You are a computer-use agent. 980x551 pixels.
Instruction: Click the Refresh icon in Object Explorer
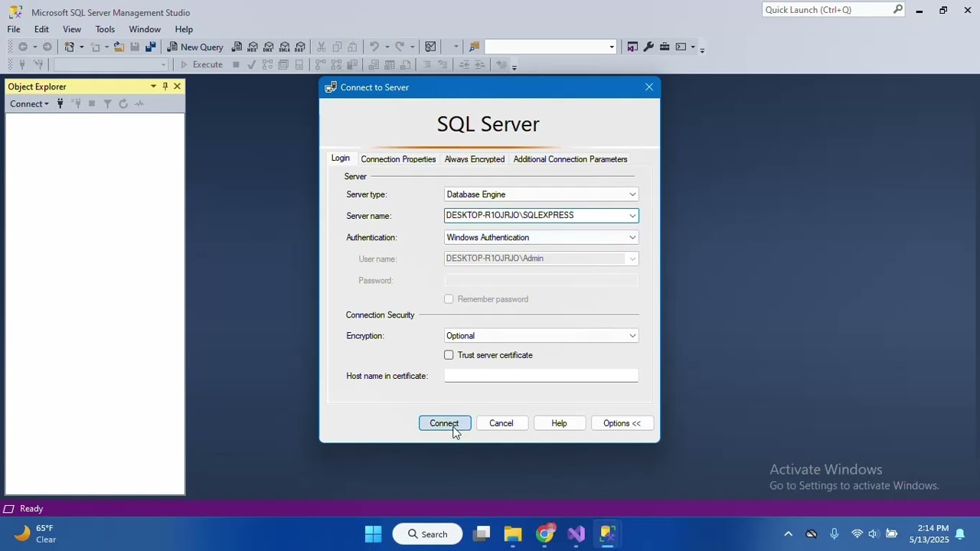(123, 104)
